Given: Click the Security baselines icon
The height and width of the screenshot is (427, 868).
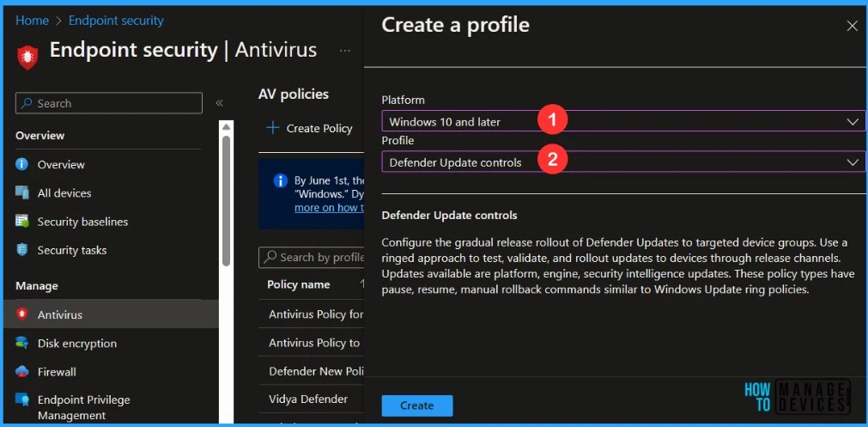Looking at the screenshot, I should [x=22, y=222].
